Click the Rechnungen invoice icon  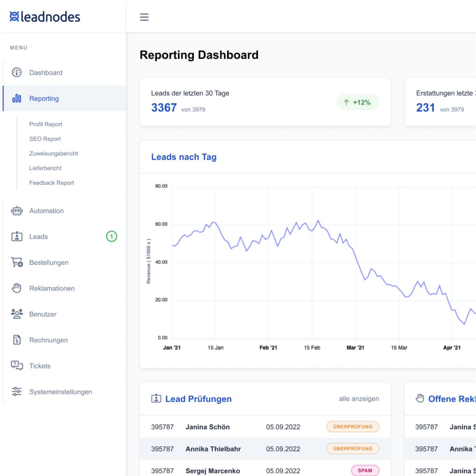[17, 340]
